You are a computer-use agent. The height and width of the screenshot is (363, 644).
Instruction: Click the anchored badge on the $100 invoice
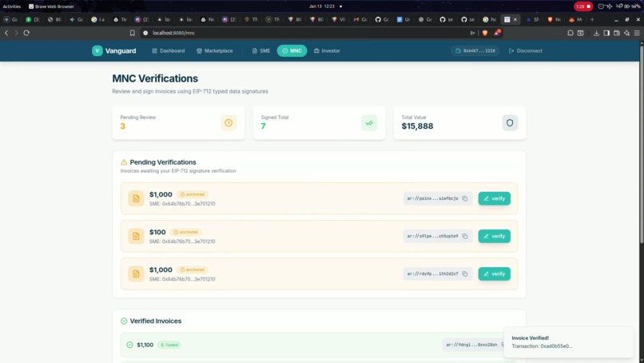pyautogui.click(x=185, y=232)
